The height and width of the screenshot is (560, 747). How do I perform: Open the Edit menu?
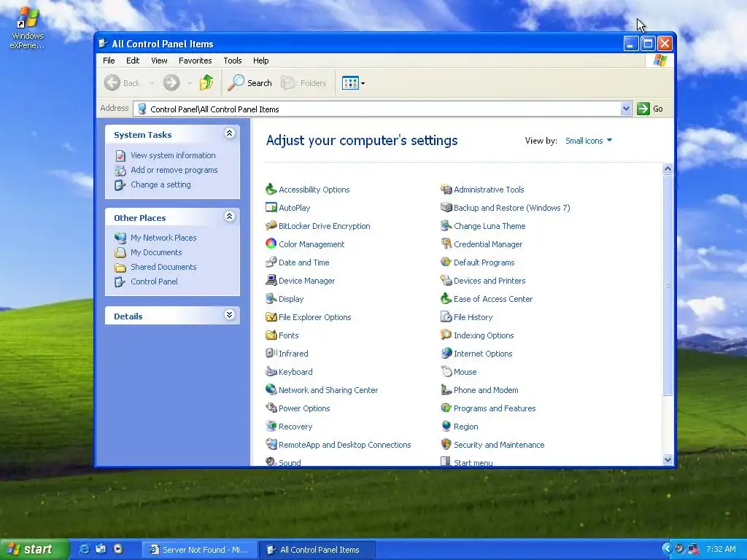click(133, 61)
